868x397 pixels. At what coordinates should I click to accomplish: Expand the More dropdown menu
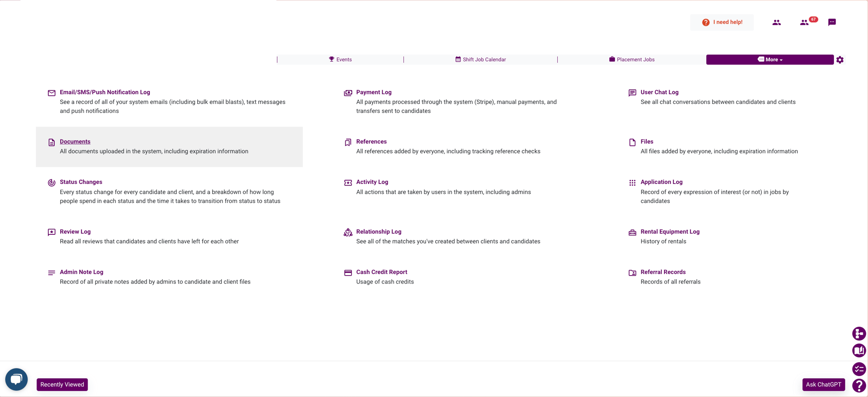click(770, 60)
